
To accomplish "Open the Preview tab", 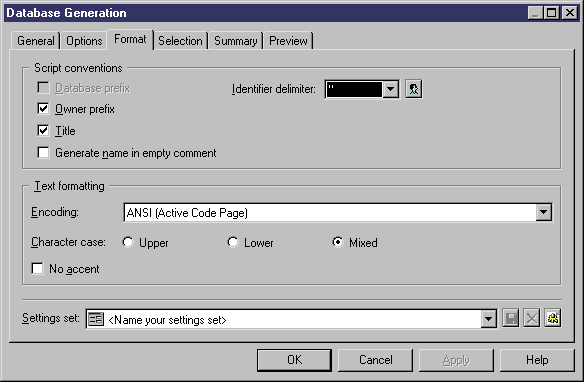I will click(x=288, y=41).
